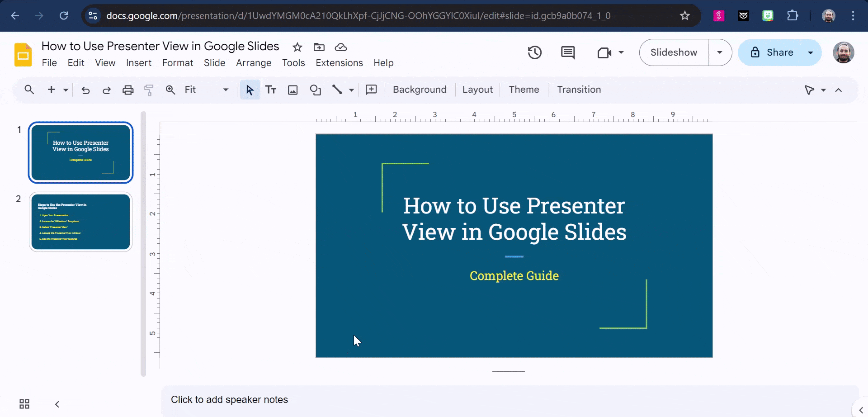Click the paint format tool
Viewport: 868px width, 417px height.
click(149, 90)
